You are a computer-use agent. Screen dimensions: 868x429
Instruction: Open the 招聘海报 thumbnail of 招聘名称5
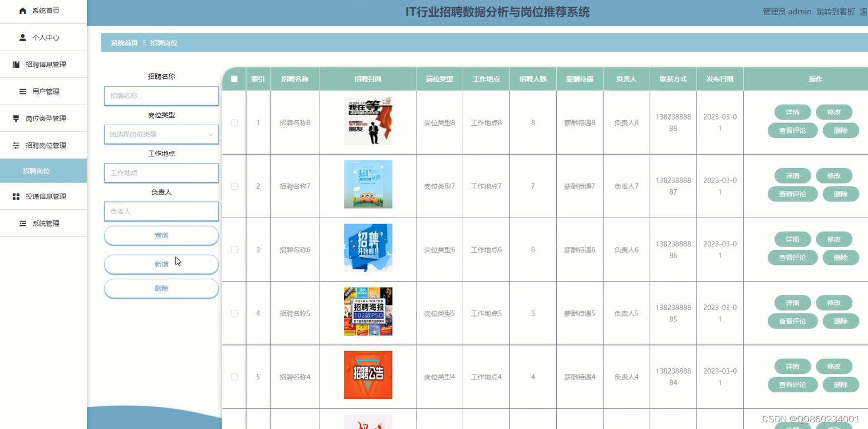click(368, 312)
